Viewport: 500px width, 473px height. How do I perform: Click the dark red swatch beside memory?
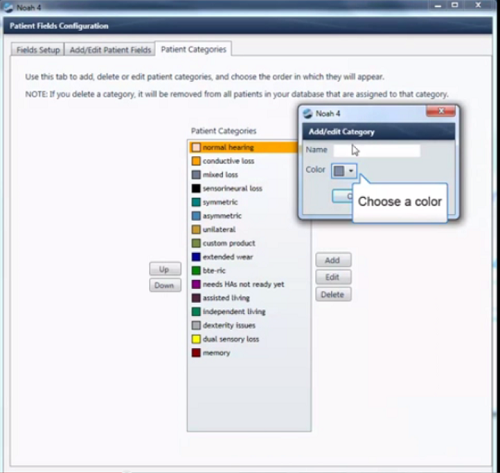coord(196,353)
